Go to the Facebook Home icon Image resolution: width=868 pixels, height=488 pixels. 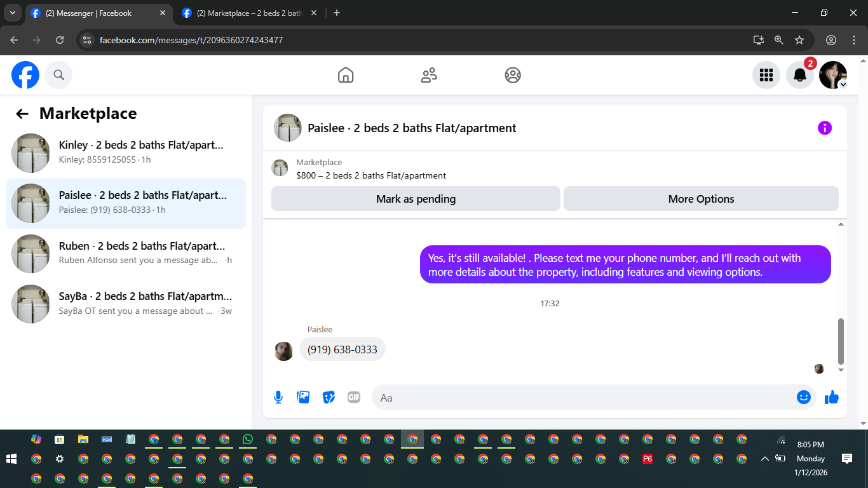(346, 75)
